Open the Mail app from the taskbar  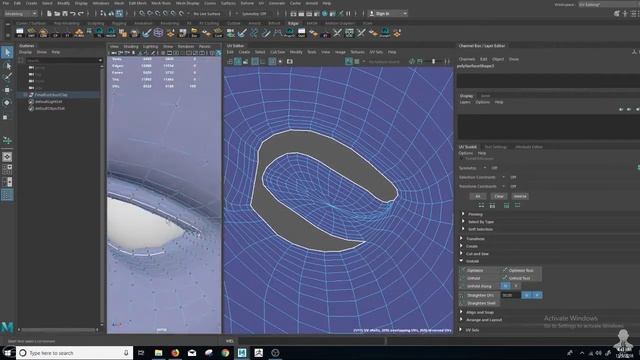192,353
